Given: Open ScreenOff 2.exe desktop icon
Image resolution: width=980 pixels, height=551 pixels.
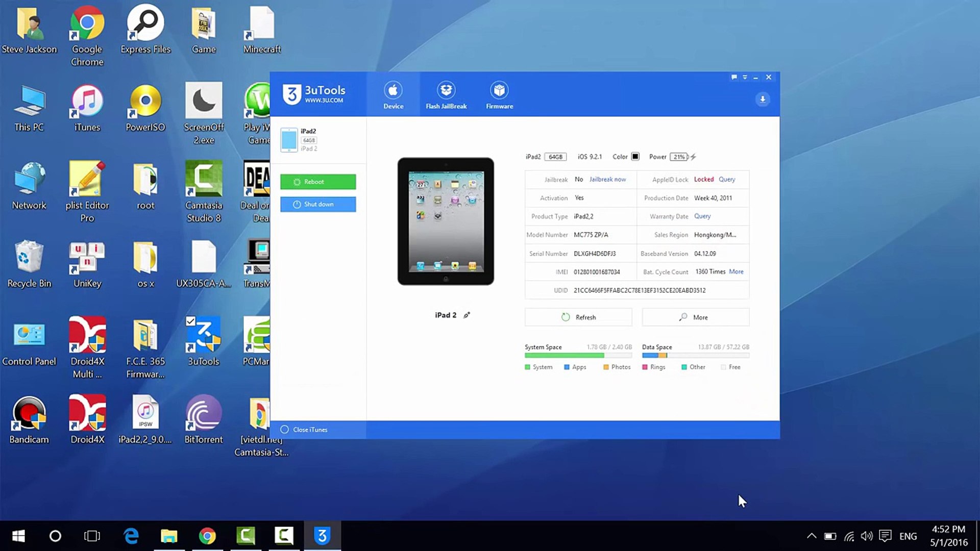Looking at the screenshot, I should [x=204, y=114].
